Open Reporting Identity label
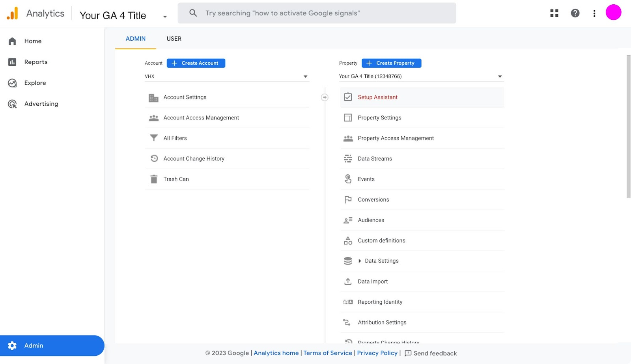Screen dimensions: 631x364 coord(380,302)
